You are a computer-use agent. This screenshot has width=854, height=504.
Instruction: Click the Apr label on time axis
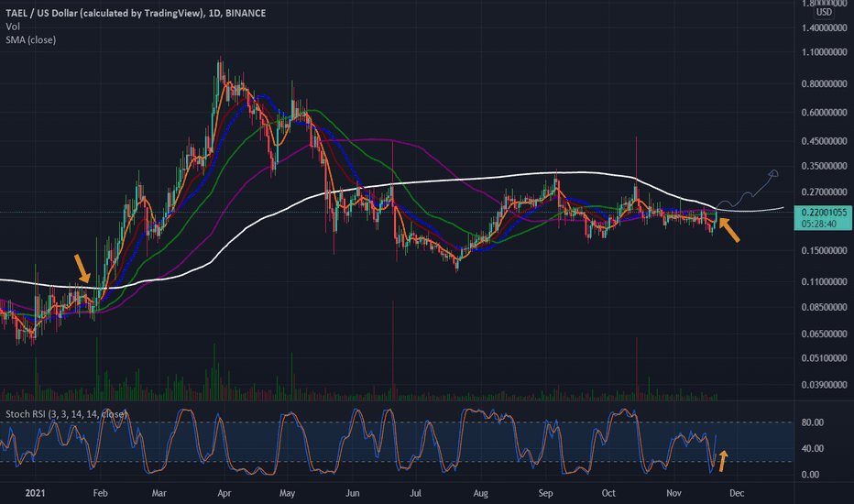coord(224,493)
